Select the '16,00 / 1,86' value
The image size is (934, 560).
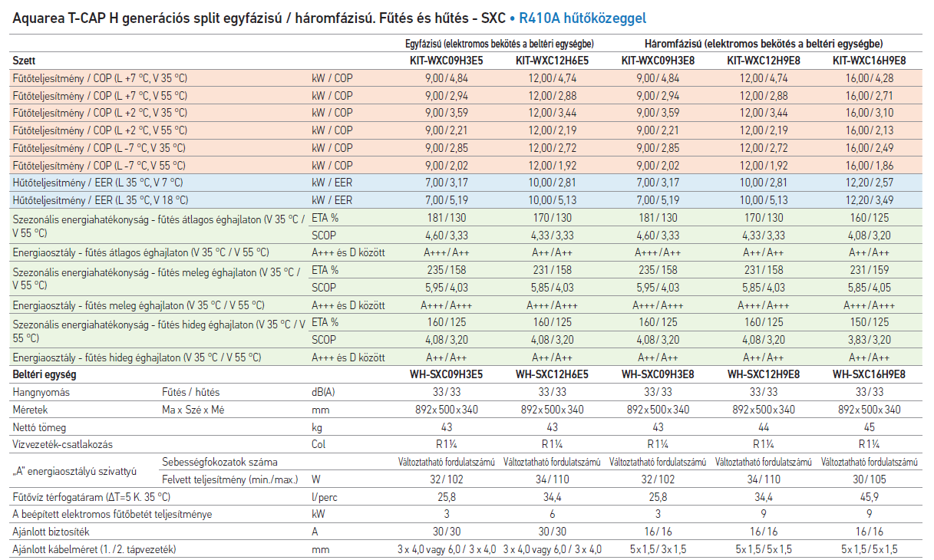point(870,165)
